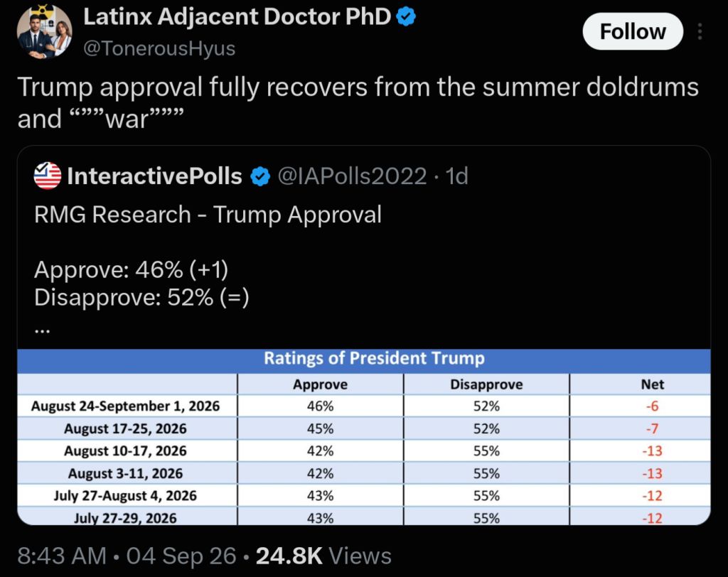Open the InteractivePolls account name
Viewport: 728px width, 577px height.
pos(154,176)
